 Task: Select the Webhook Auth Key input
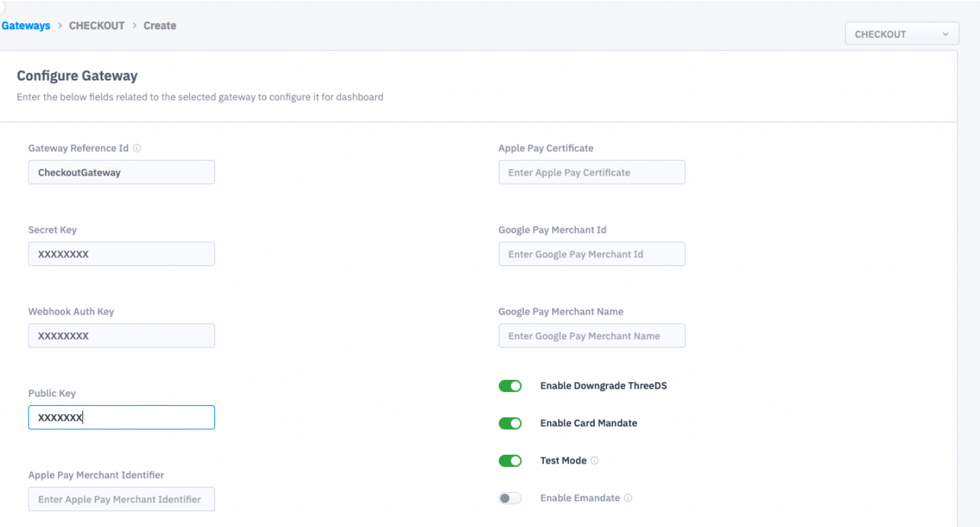click(121, 336)
